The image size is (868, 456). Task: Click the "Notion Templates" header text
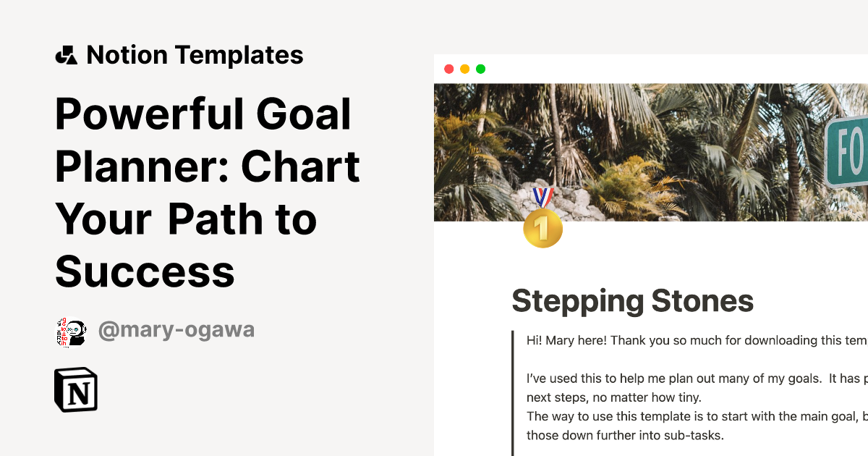point(195,54)
